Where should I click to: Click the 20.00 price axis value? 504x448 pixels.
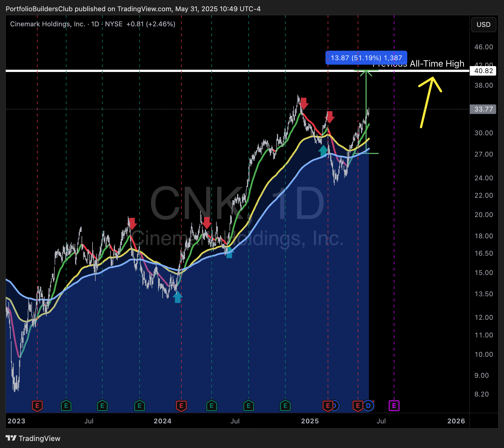[484, 215]
